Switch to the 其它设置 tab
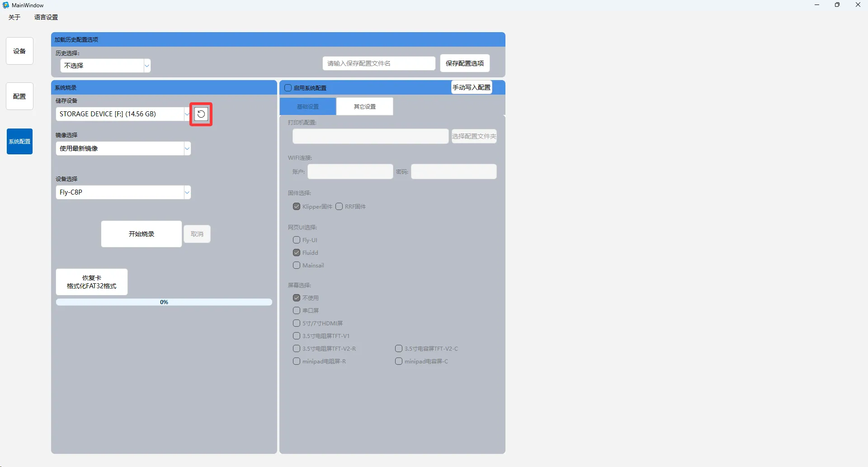Viewport: 868px width, 467px height. click(x=364, y=107)
